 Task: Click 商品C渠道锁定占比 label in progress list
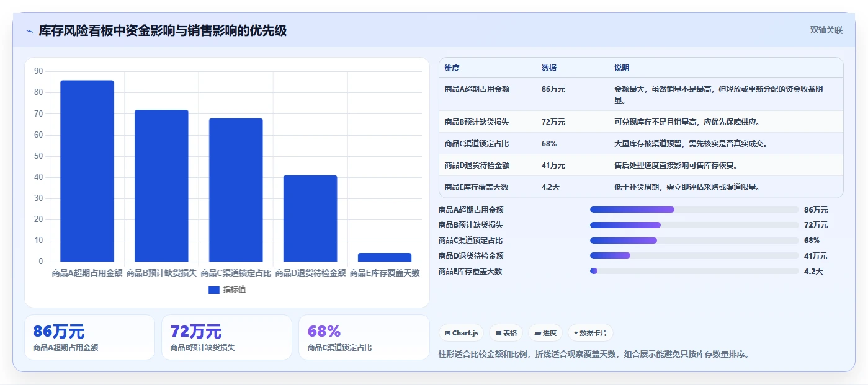470,241
